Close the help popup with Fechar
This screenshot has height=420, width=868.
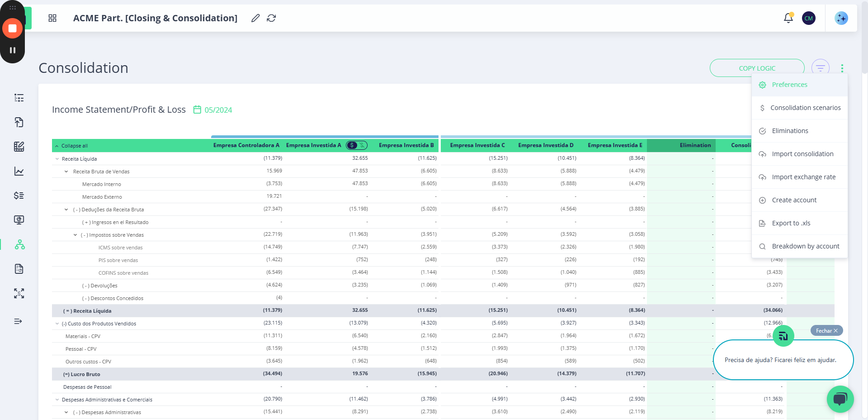(x=826, y=331)
